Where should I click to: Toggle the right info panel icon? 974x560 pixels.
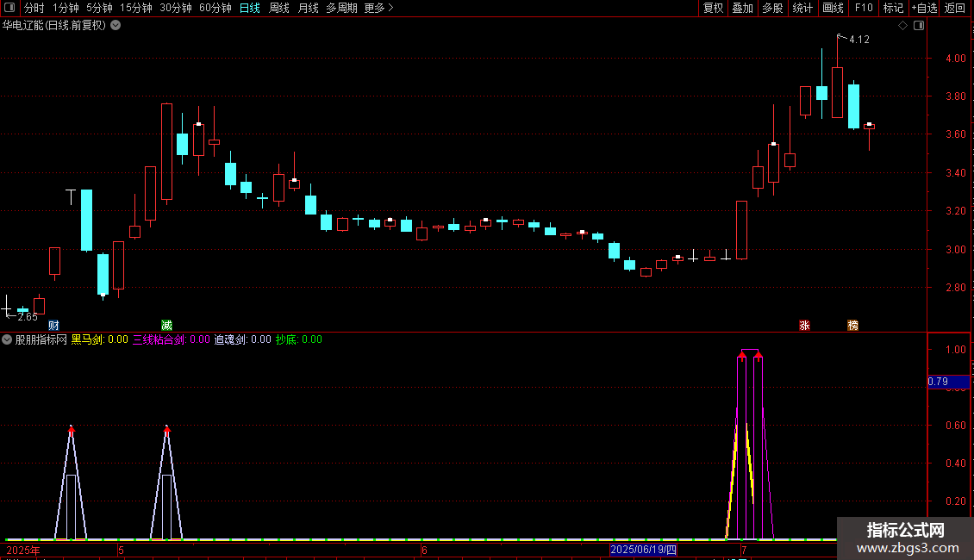[x=919, y=26]
